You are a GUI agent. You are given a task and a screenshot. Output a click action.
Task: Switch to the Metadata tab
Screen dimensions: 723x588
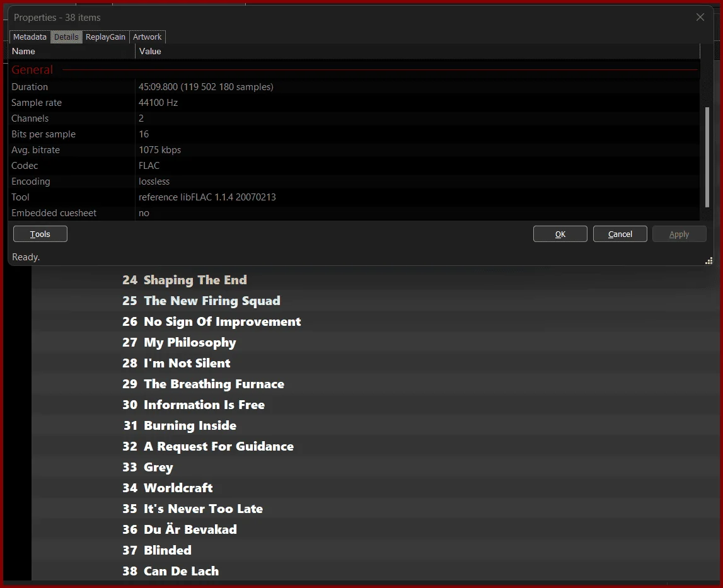coord(30,37)
